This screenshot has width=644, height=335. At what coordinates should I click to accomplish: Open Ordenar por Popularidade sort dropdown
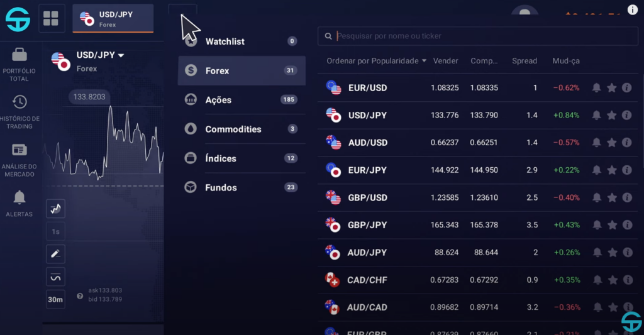(376, 61)
